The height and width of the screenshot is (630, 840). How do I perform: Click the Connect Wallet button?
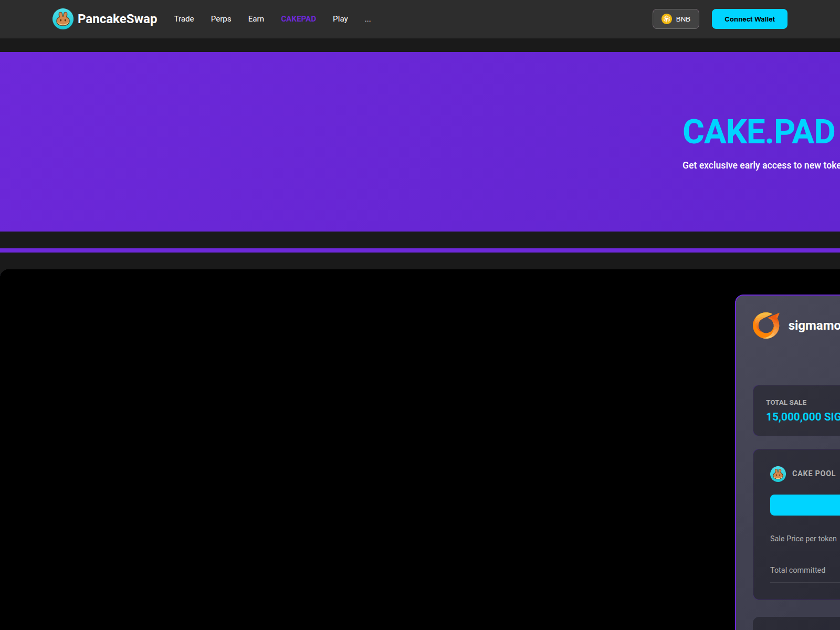[x=750, y=19]
